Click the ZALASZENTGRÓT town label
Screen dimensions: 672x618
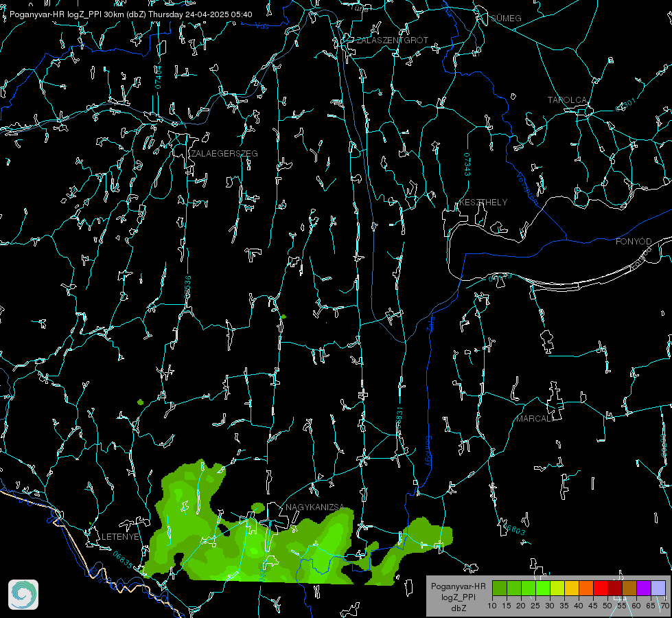pos(392,41)
